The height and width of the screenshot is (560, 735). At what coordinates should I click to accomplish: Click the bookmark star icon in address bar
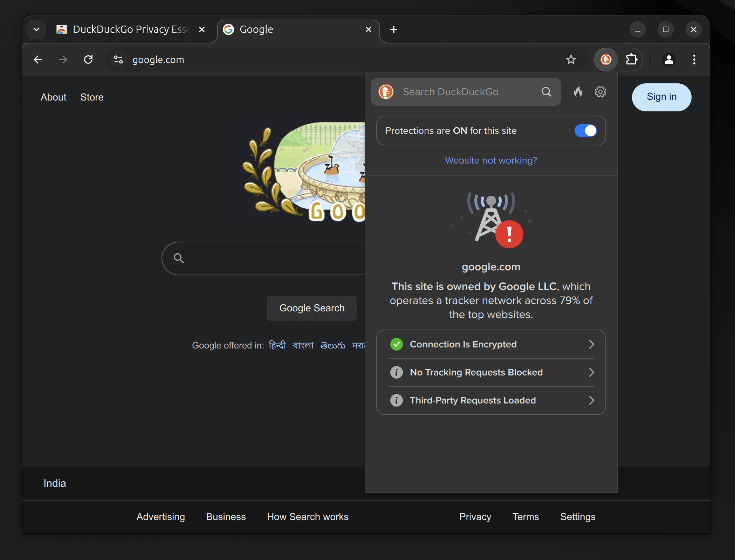(571, 59)
